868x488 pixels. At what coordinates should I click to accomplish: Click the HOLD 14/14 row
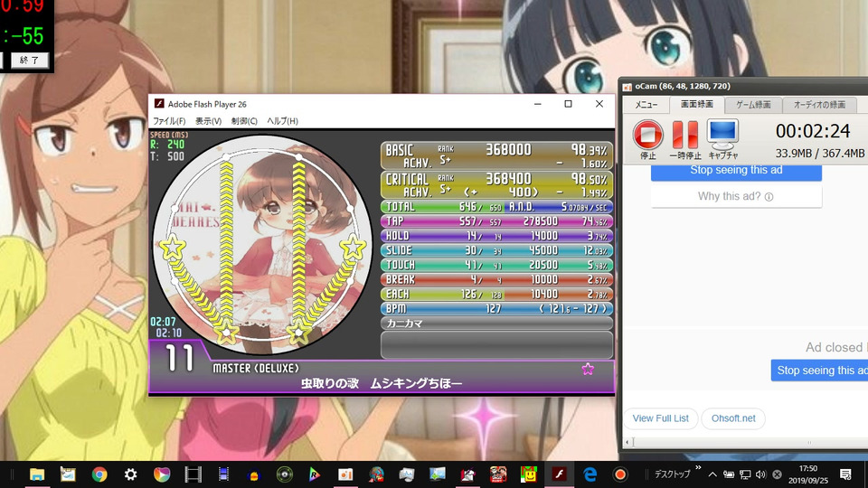pyautogui.click(x=496, y=236)
